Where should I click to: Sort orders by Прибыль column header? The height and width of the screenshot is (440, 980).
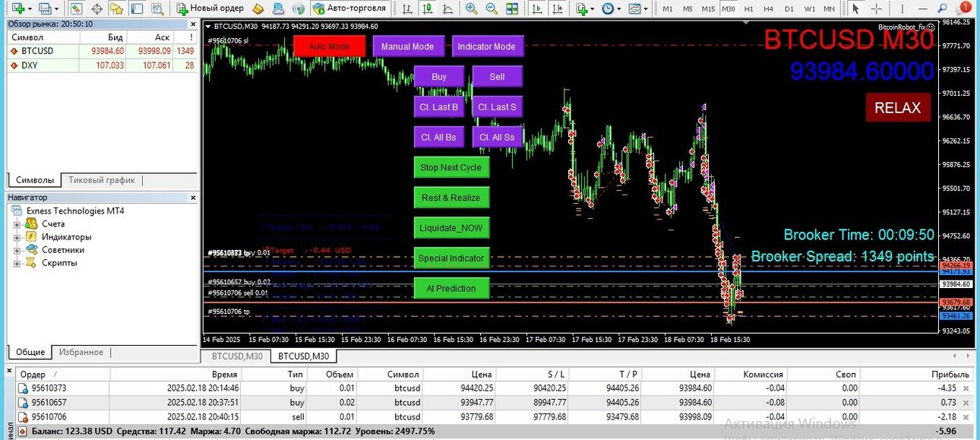tap(917, 374)
